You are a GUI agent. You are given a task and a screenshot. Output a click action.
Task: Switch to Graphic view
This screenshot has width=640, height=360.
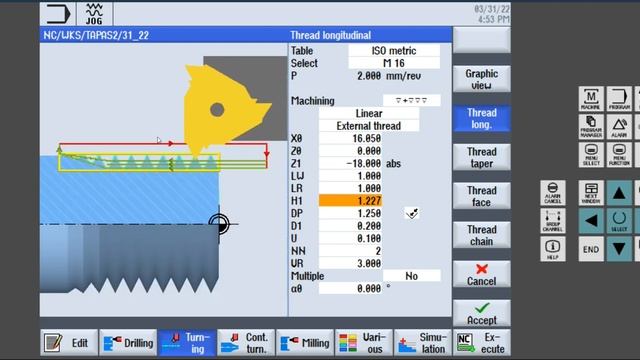click(482, 79)
